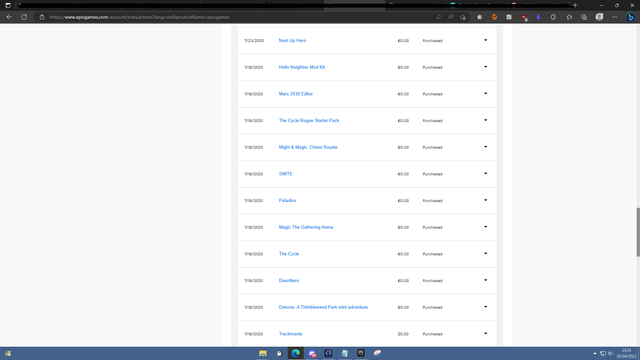
Task: Click the Purchased status in SMITE row
Action: 432,174
